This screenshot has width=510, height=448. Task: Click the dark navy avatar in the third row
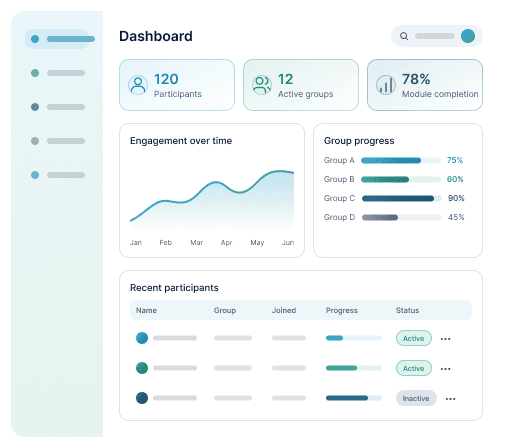tap(142, 398)
